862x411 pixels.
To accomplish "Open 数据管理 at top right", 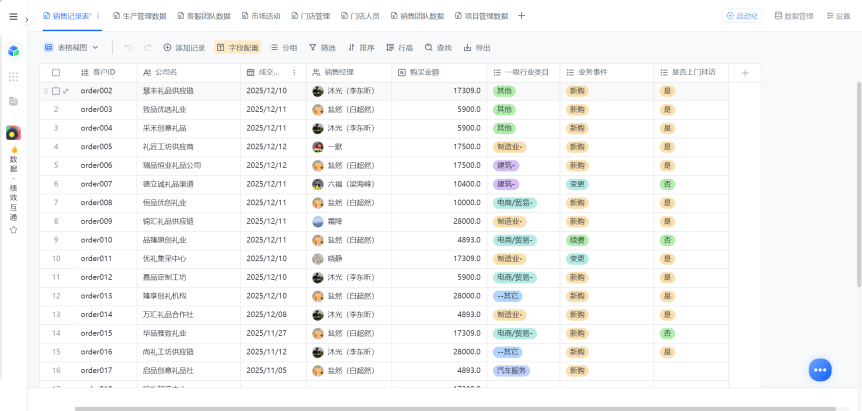I will (x=794, y=16).
